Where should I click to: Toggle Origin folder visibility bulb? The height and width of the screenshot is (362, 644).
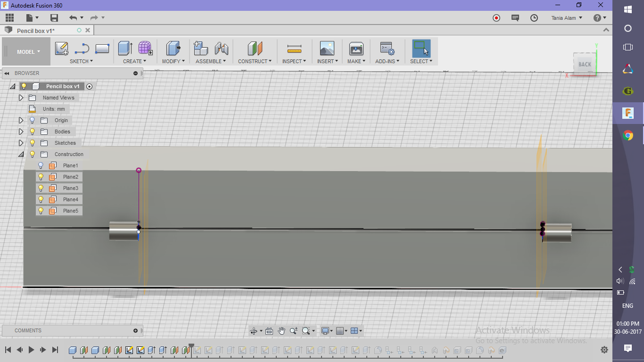[33, 120]
